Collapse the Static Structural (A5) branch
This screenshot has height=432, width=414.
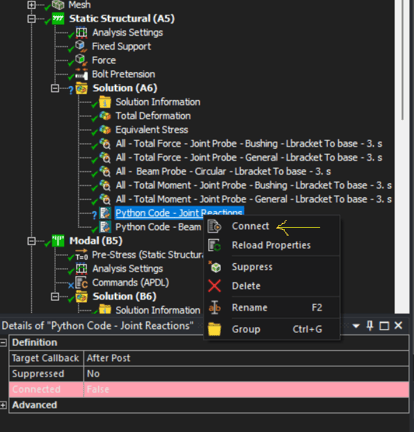click(31, 19)
